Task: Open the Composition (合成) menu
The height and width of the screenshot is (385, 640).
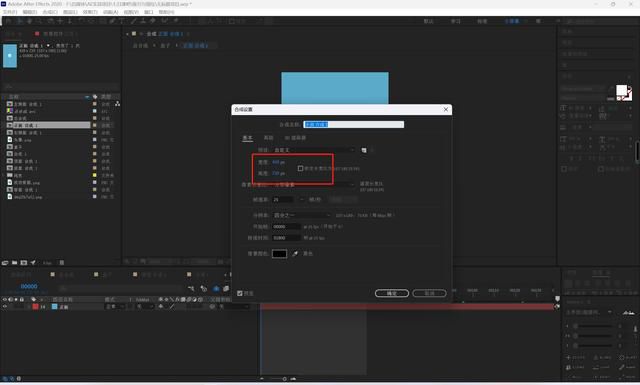Action: pyautogui.click(x=50, y=12)
